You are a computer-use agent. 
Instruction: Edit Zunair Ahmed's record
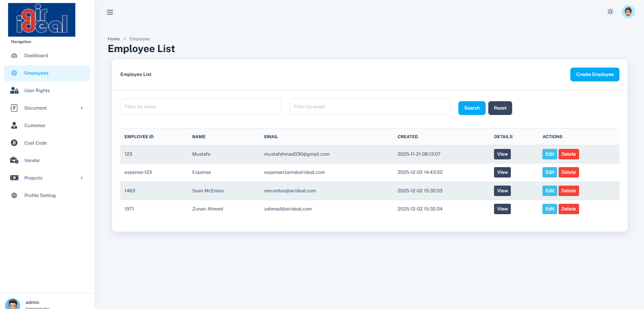(550, 209)
